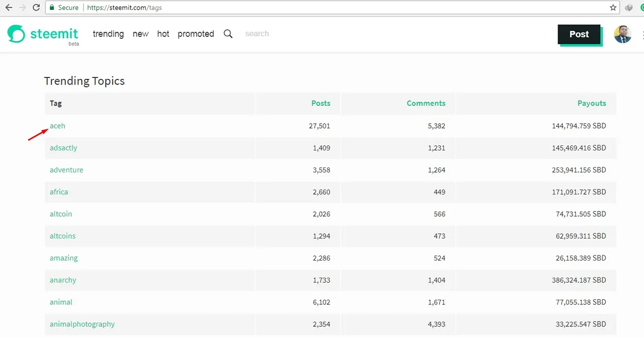Click the Trending Topics heading
This screenshot has width=644, height=337.
point(84,81)
